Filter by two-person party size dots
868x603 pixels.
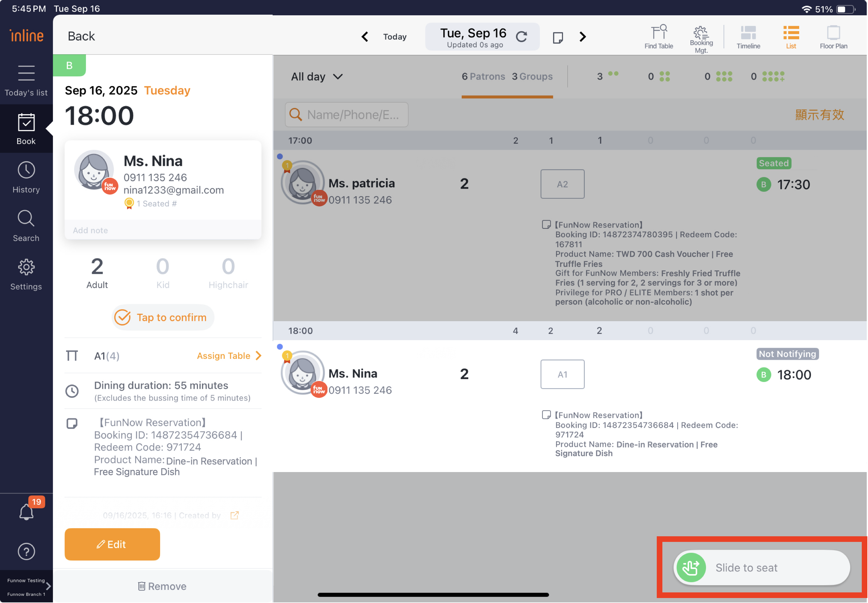click(608, 76)
